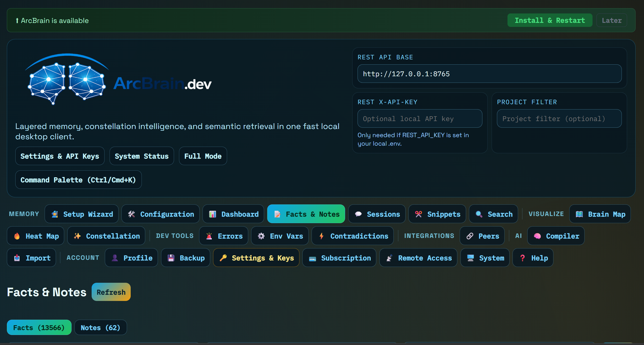
Task: Open the Errors siren icon
Action: tap(209, 236)
